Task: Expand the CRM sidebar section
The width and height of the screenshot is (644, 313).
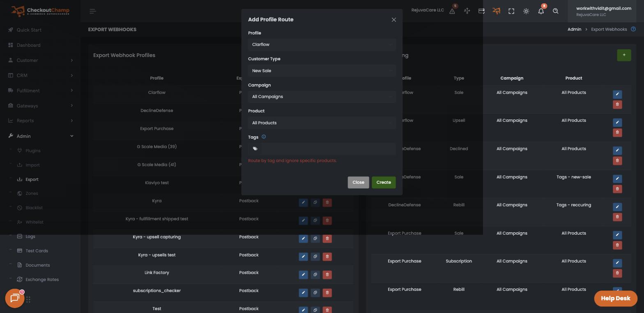Action: (40, 75)
